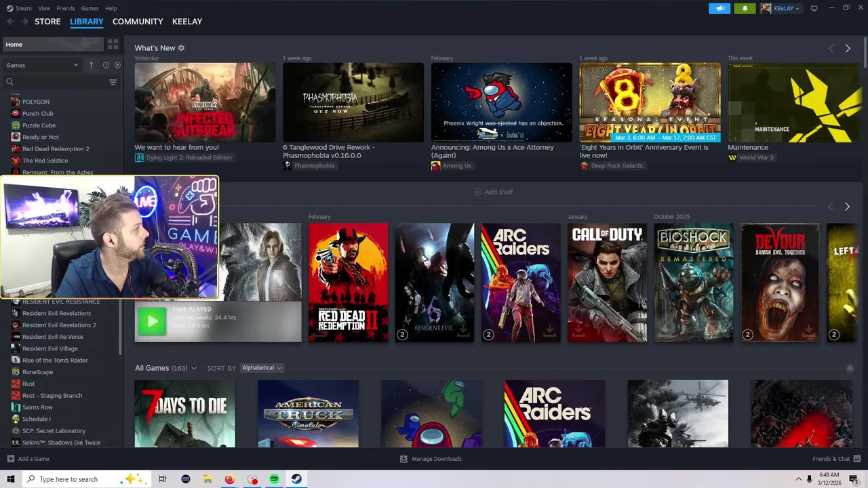The image size is (868, 488).
Task: Select Home in library sidebar
Action: click(53, 44)
